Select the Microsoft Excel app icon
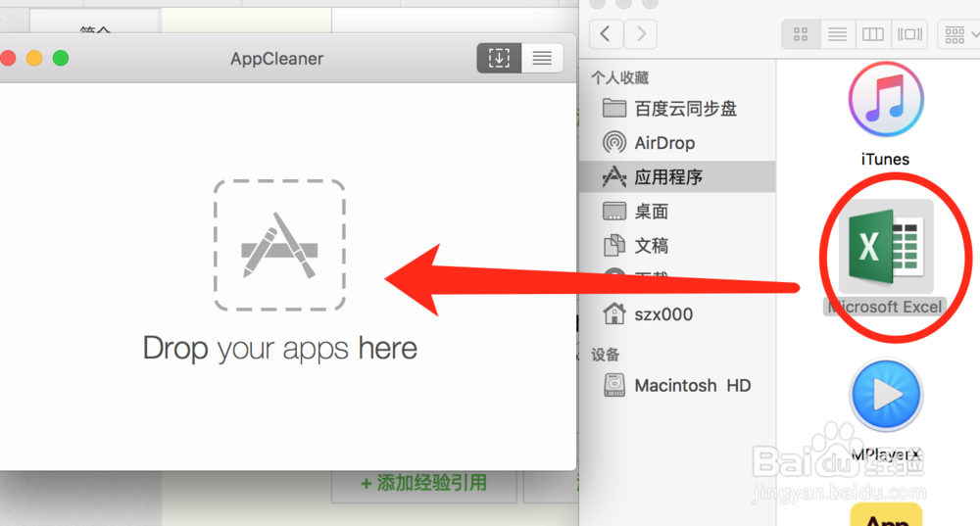The image size is (980, 526). [x=886, y=247]
